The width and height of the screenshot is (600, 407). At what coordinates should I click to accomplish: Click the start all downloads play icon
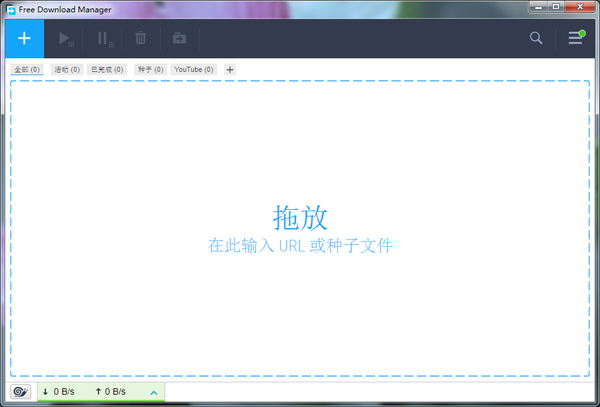[66, 39]
